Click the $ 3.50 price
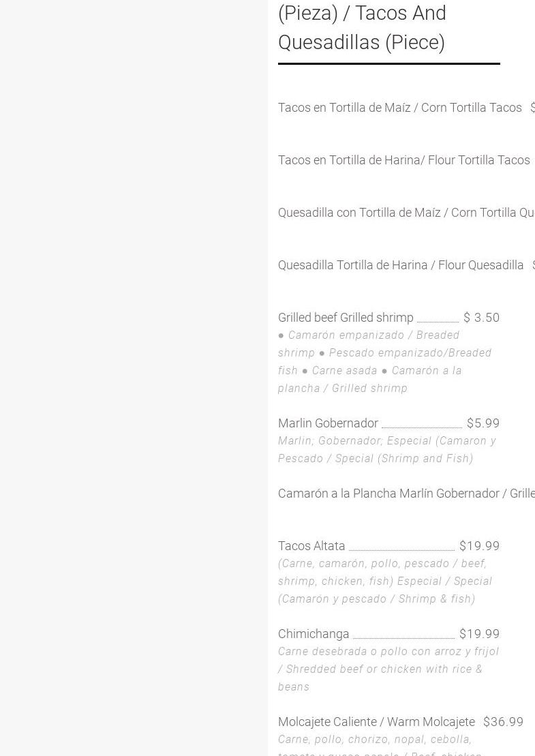The height and width of the screenshot is (756, 535). coord(481,318)
